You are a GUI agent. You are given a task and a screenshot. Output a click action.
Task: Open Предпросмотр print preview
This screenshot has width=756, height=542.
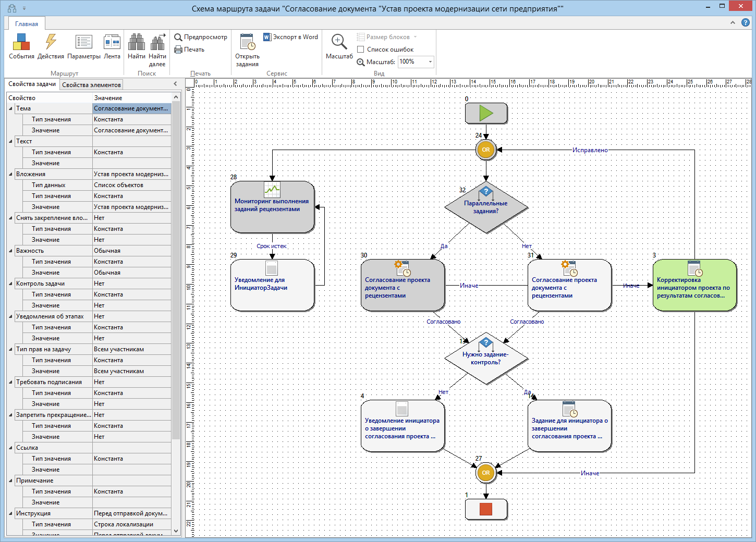[201, 37]
